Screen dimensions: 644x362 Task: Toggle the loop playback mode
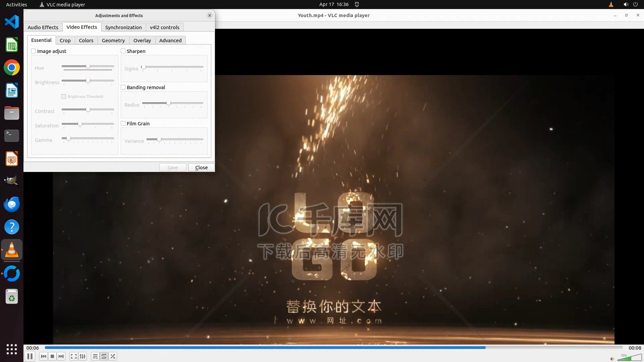point(104,356)
